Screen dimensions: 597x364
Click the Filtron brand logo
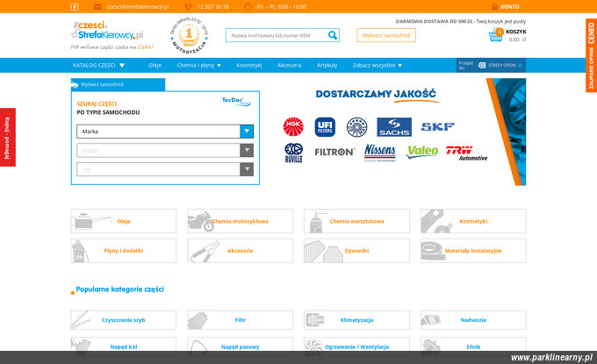pos(334,152)
